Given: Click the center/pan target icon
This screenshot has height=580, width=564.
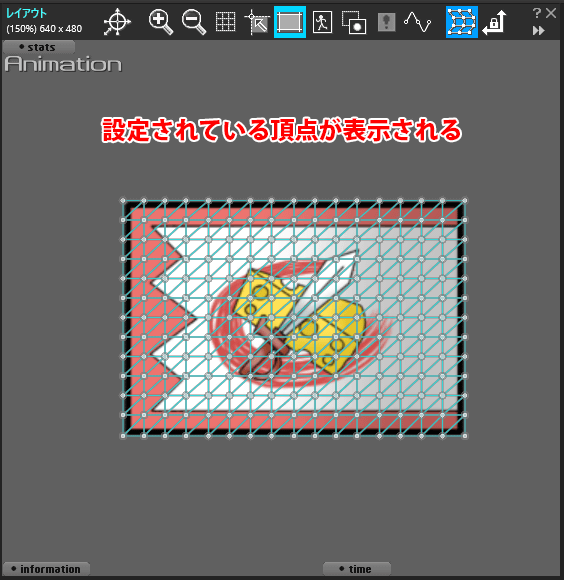Looking at the screenshot, I should 117,22.
